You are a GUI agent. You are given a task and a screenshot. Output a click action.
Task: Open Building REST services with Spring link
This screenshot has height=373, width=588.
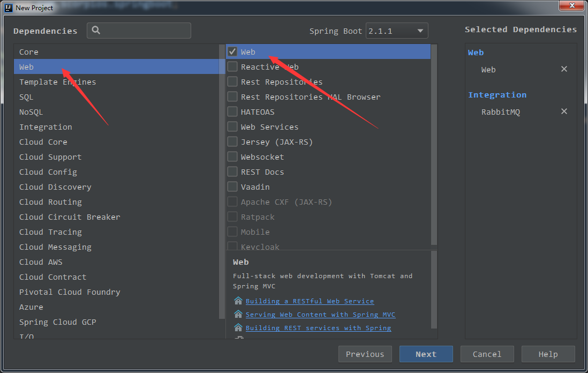pyautogui.click(x=319, y=328)
